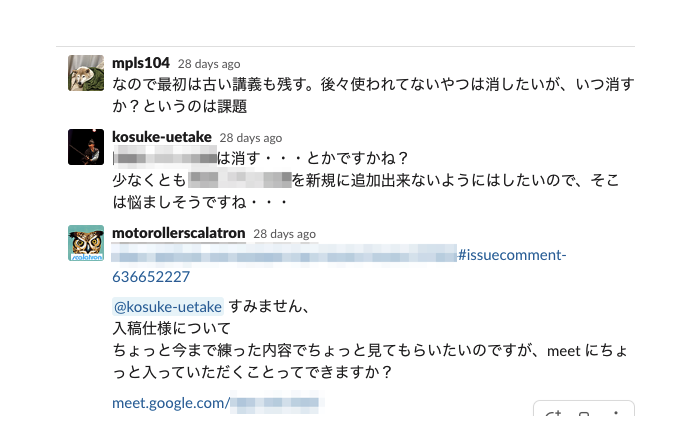This screenshot has height=444, width=682.
Task: Click the timestamp on mpls104's message
Action: pyautogui.click(x=209, y=64)
